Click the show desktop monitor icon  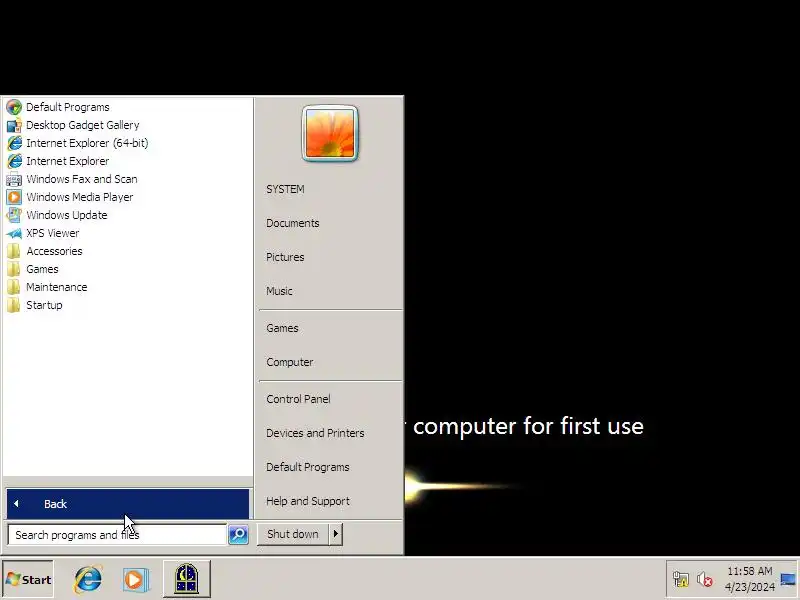[788, 579]
